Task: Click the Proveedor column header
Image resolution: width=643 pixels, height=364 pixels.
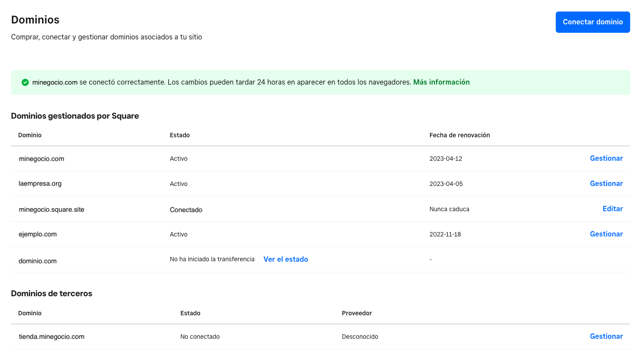Action: (x=357, y=313)
